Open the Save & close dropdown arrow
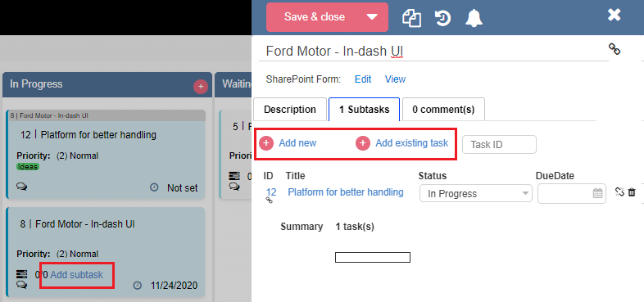644x302 pixels. [x=372, y=17]
